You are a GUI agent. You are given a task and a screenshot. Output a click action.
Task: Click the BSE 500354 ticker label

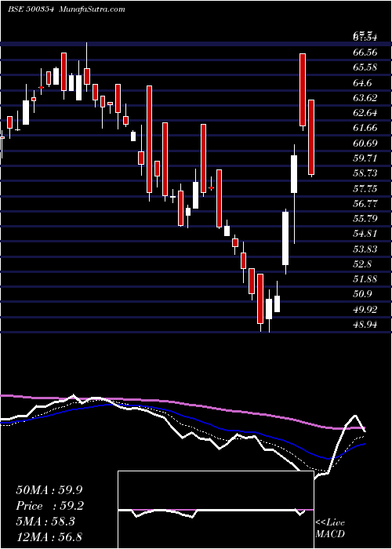[x=30, y=9]
